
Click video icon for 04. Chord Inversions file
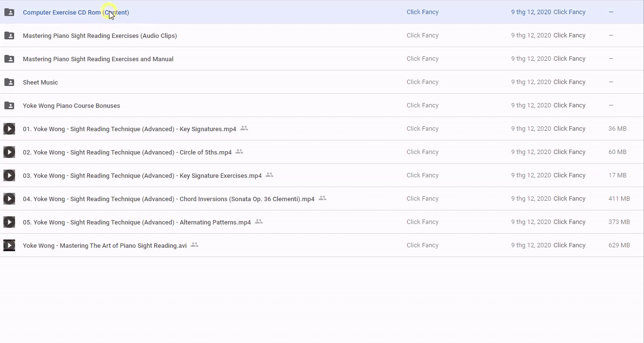(9, 199)
